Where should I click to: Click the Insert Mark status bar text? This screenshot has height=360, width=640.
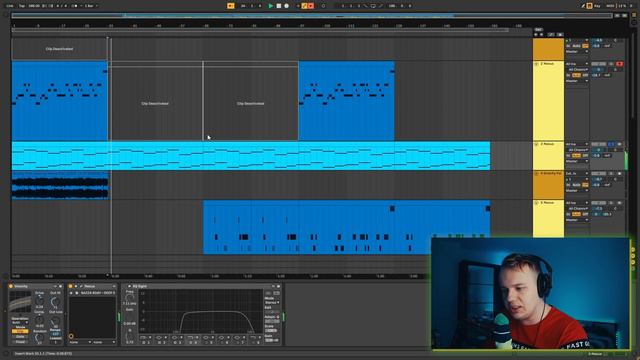coord(44,353)
